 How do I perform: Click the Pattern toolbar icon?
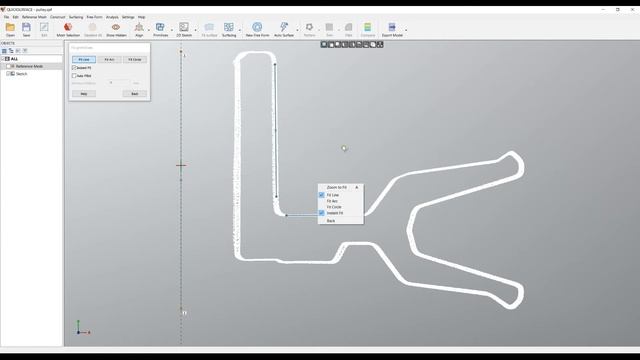pyautogui.click(x=309, y=27)
